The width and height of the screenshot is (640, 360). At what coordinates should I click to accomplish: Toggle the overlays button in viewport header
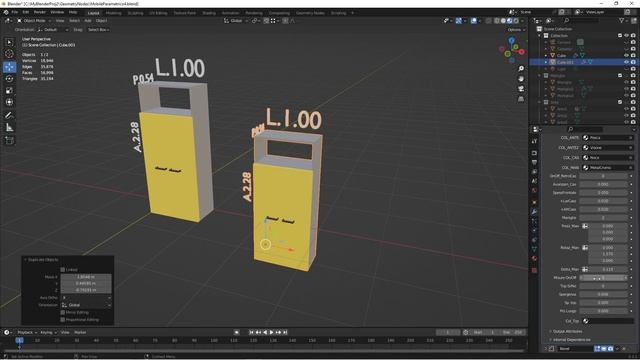click(473, 20)
